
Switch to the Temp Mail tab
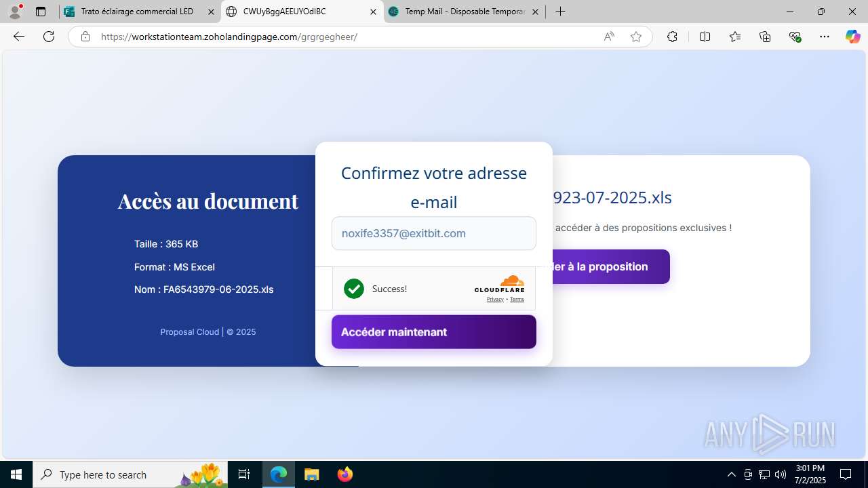(x=465, y=12)
